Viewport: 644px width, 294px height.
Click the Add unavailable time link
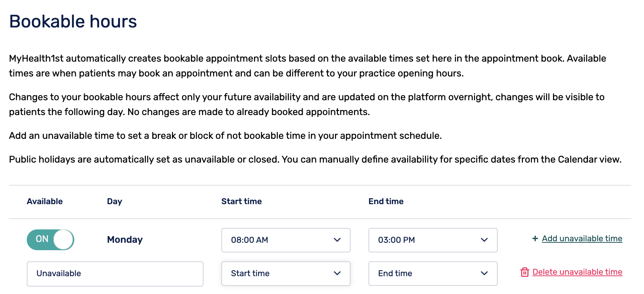click(582, 239)
